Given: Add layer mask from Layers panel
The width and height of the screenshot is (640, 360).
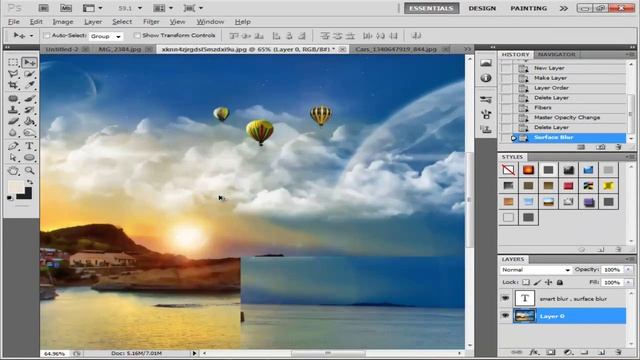Looking at the screenshot, I should point(551,352).
